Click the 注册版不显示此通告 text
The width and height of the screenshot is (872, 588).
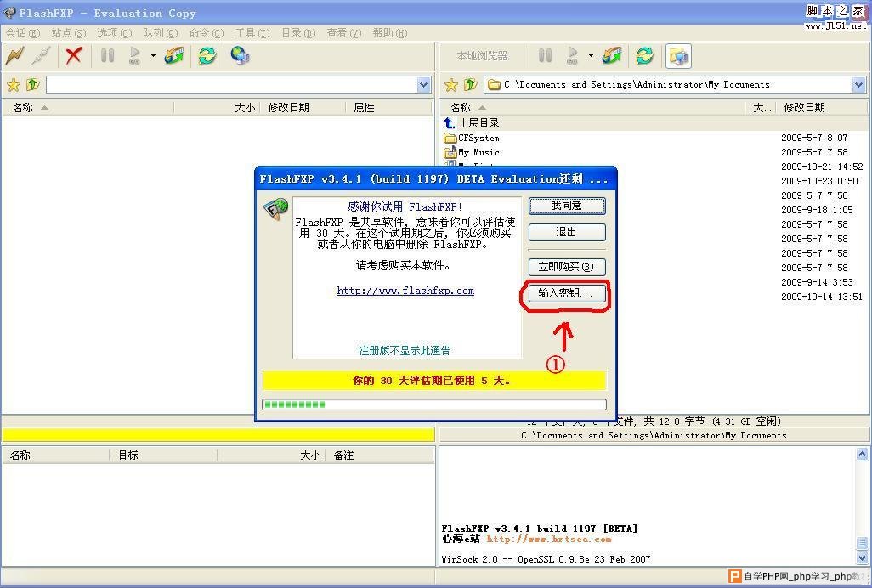coord(405,350)
